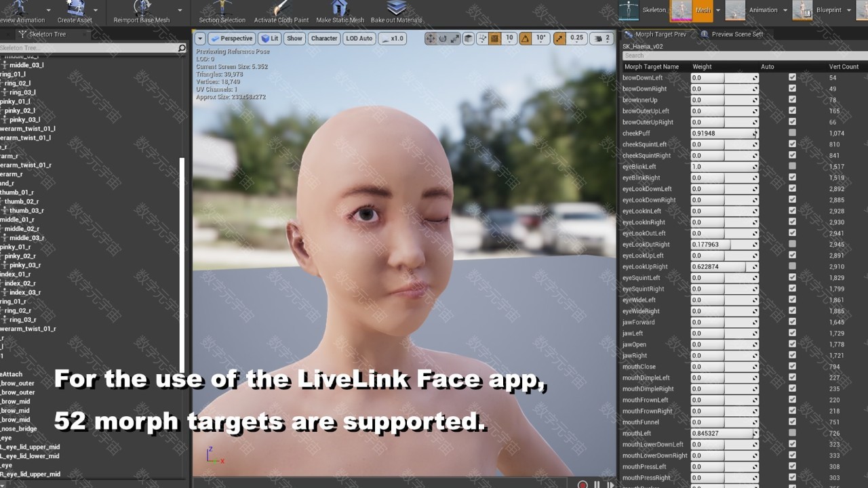Image resolution: width=868 pixels, height=488 pixels.
Task: Click the morph target Search field
Action: pyautogui.click(x=745, y=56)
